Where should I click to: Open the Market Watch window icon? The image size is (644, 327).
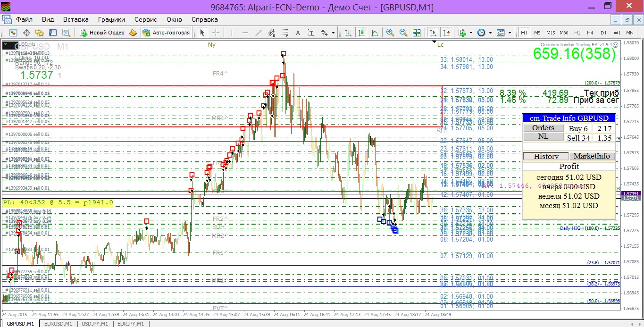point(13,33)
